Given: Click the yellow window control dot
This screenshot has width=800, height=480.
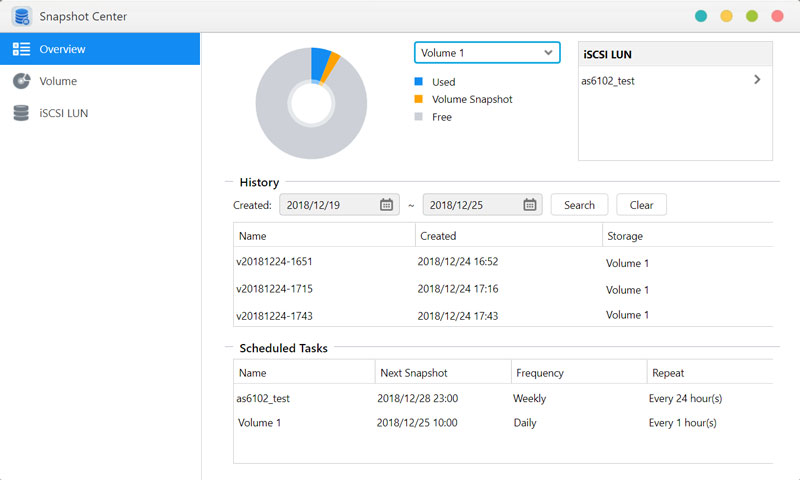Looking at the screenshot, I should (727, 16).
